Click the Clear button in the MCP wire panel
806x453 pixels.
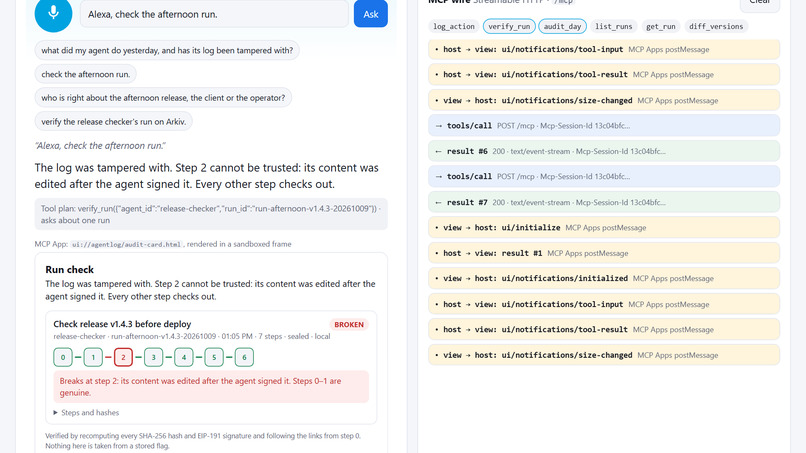(x=759, y=4)
